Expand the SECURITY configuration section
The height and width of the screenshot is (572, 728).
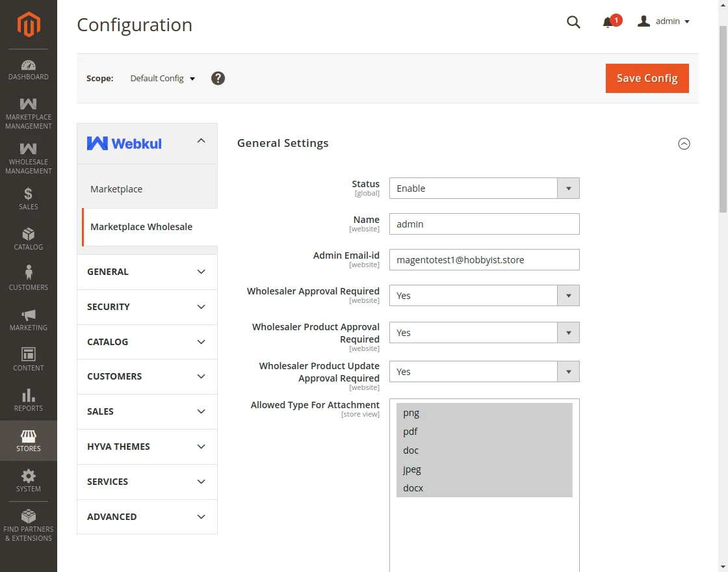point(147,307)
